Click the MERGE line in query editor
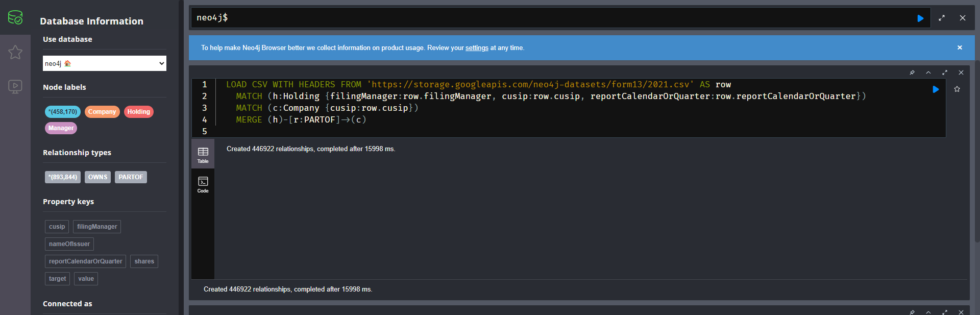Screen dimensions: 980x315 [x=301, y=119]
